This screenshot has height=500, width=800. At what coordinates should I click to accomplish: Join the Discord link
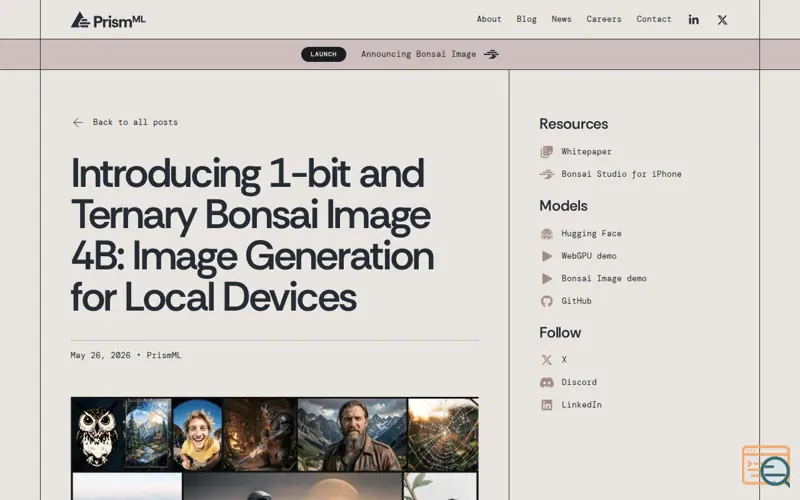[579, 382]
